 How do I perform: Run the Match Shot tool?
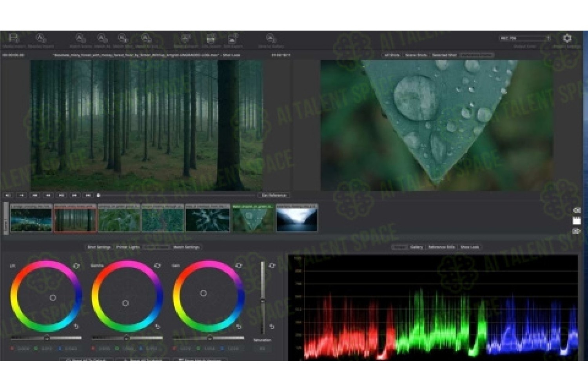coord(123,38)
